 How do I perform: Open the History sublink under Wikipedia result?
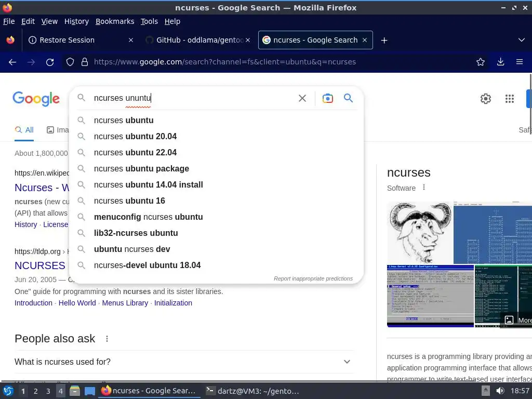pyautogui.click(x=26, y=224)
